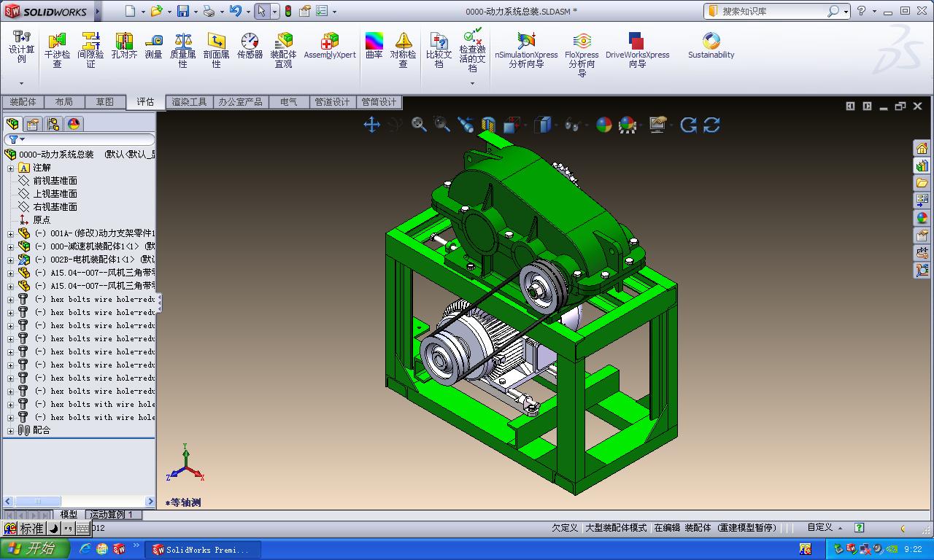Open the apply scene icon

(x=627, y=125)
